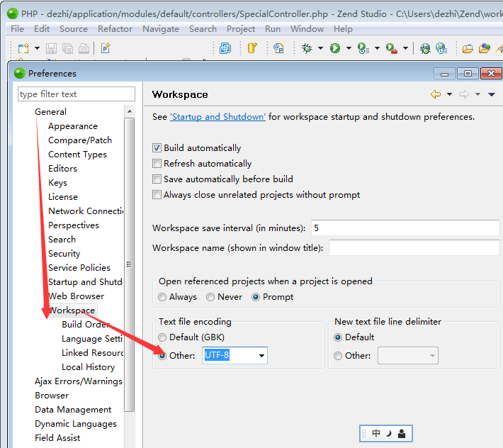Select Other text file encoding radio
503x448 pixels.
162,356
